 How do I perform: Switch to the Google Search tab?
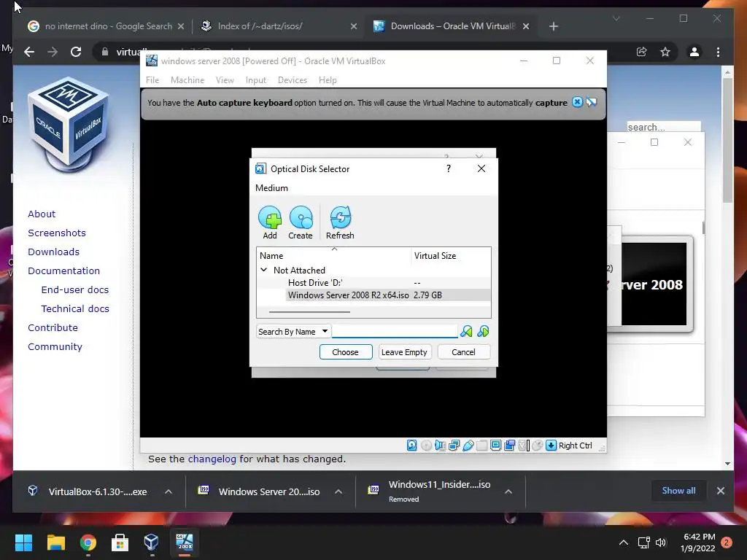(x=106, y=26)
